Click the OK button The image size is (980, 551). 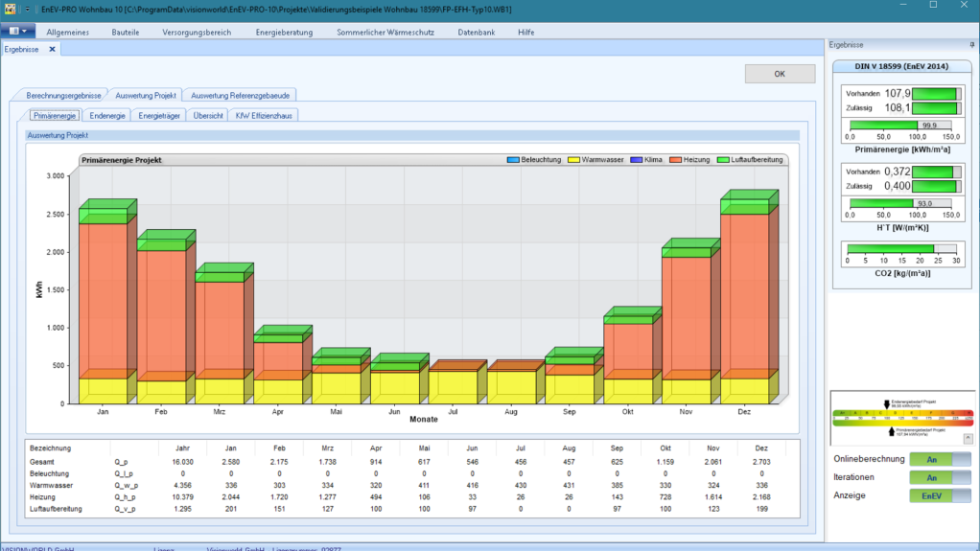tap(780, 74)
